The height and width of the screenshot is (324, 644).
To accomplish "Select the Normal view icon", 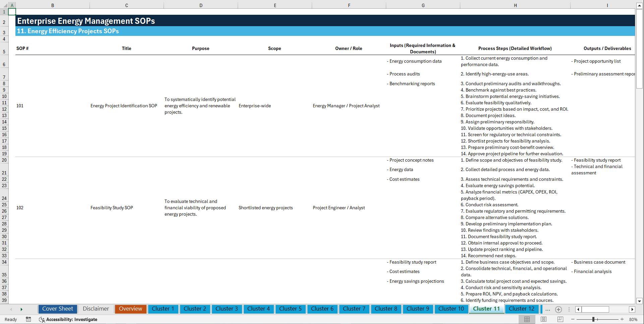I will pyautogui.click(x=527, y=319).
